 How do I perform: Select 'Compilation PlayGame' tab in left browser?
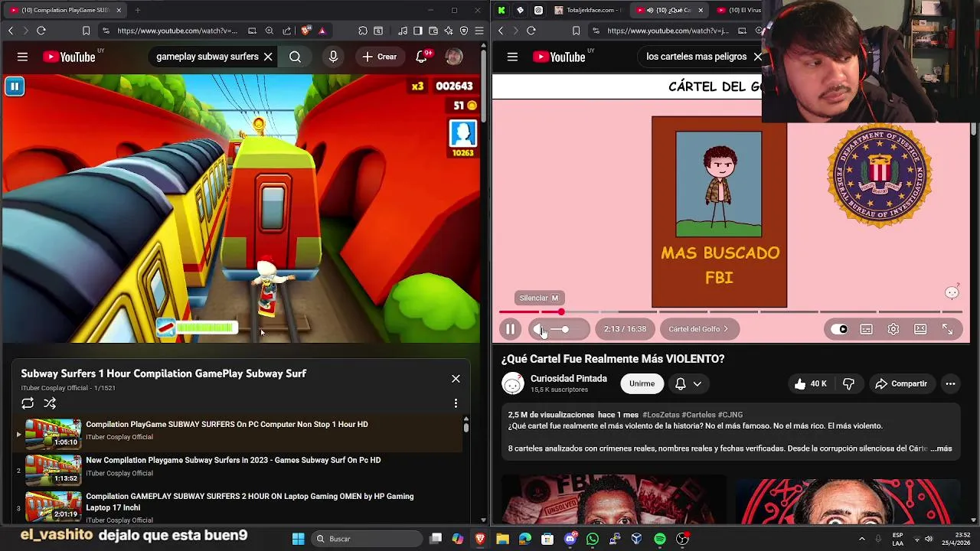(x=67, y=10)
